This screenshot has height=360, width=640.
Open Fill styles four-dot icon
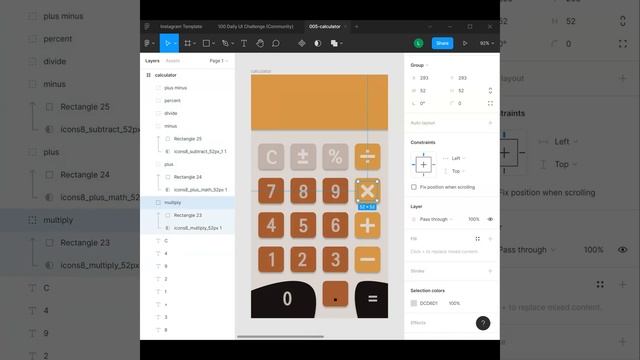[x=478, y=239]
